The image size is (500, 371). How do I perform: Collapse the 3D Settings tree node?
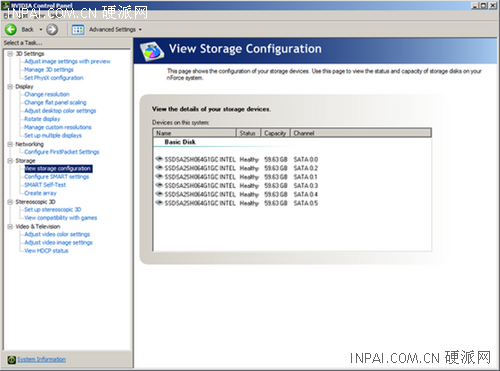click(x=10, y=54)
